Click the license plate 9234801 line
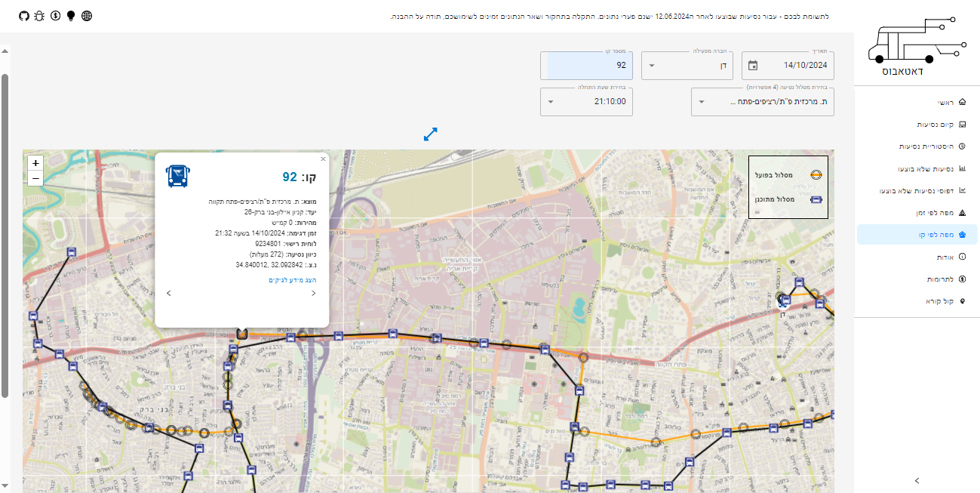The height and width of the screenshot is (493, 980). (x=286, y=244)
